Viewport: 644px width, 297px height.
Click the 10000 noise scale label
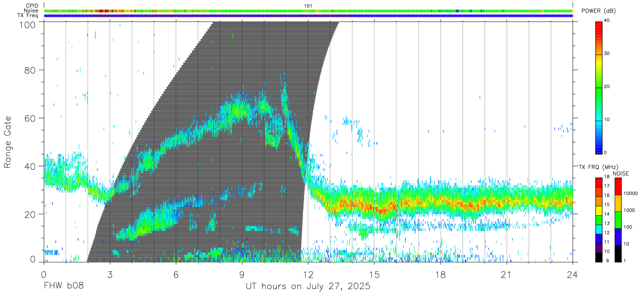tap(630, 194)
